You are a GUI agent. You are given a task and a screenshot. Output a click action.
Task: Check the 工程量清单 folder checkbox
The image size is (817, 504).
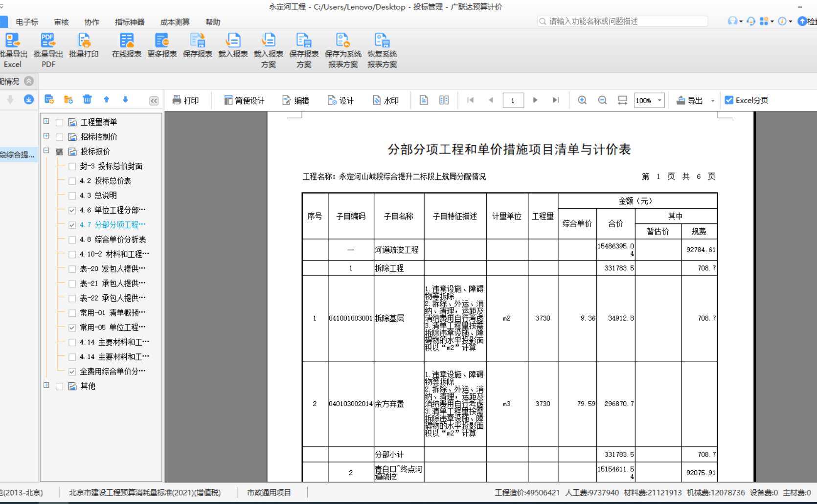click(x=59, y=122)
